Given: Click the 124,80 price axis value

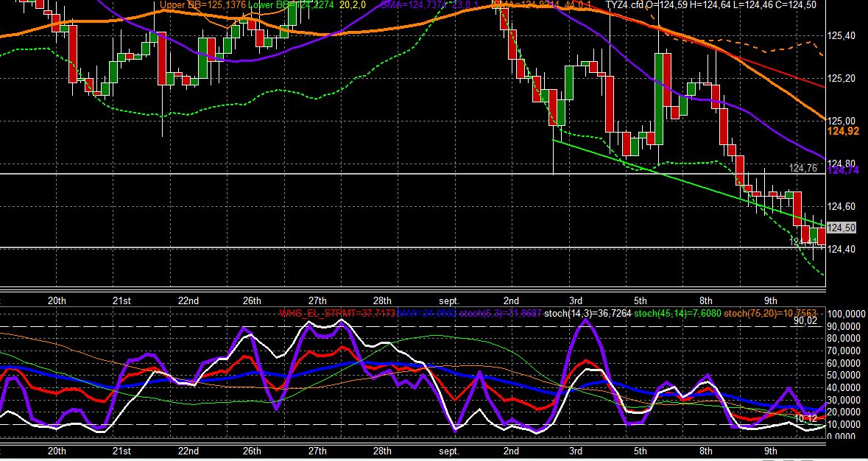Looking at the screenshot, I should 841,163.
